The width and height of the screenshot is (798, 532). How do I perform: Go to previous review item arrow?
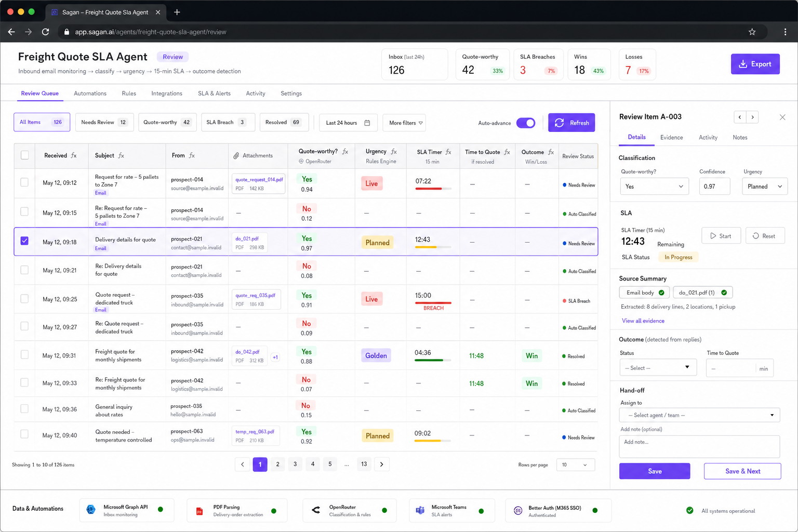pyautogui.click(x=740, y=117)
